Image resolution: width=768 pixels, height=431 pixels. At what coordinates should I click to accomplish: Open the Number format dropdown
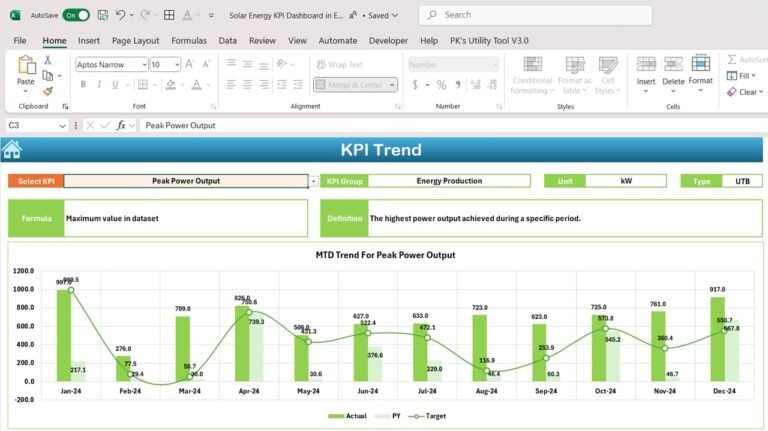tap(495, 65)
